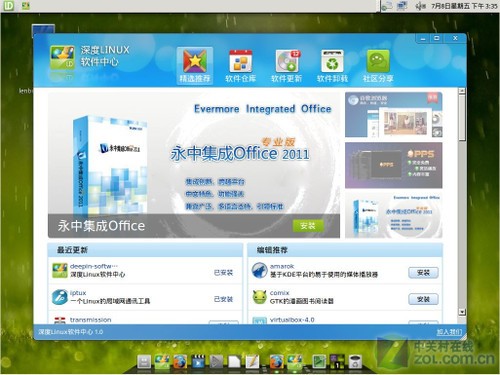This screenshot has width=500, height=375.
Task: Click the vertical scrollbar thumb
Action: pyautogui.click(x=462, y=117)
